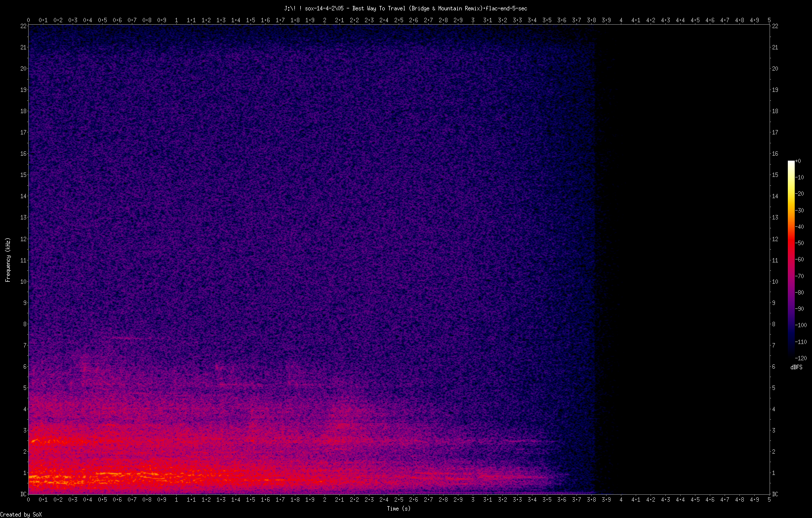The height and width of the screenshot is (518, 812).
Task: Click '22' on the left frequency axis
Action: pos(23,26)
